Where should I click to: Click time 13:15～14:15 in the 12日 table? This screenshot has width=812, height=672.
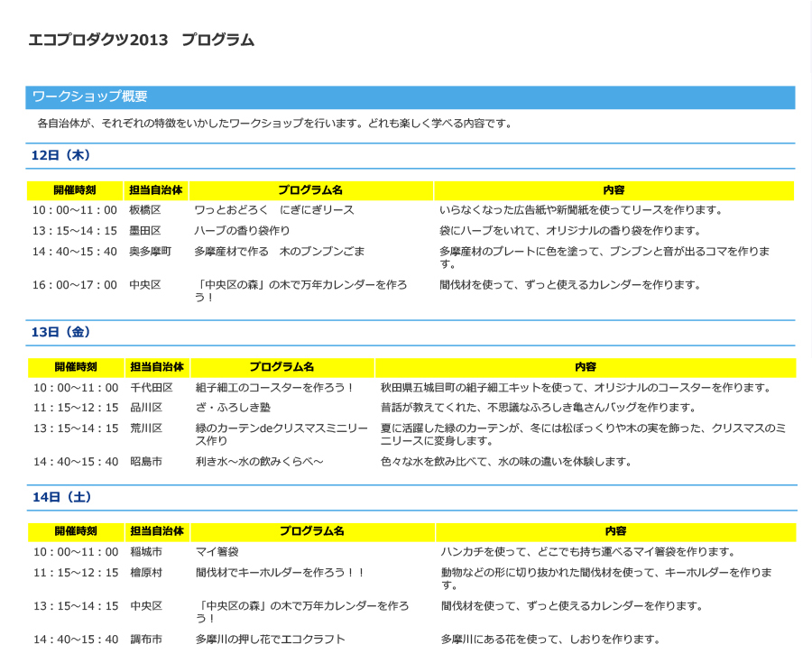75,231
